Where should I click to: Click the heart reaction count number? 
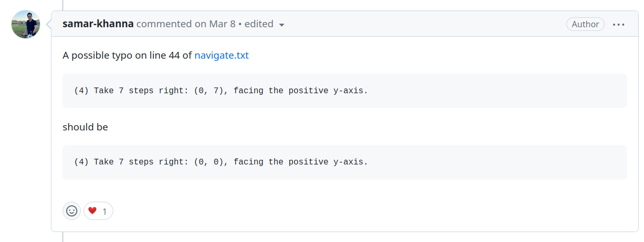[x=104, y=212]
